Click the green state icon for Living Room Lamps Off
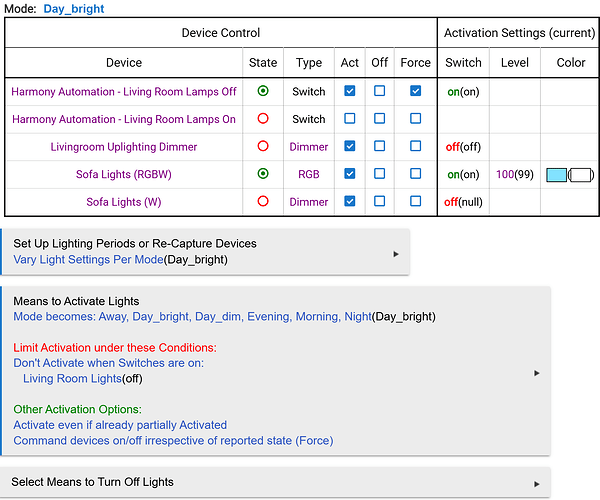The height and width of the screenshot is (500, 600). (263, 91)
